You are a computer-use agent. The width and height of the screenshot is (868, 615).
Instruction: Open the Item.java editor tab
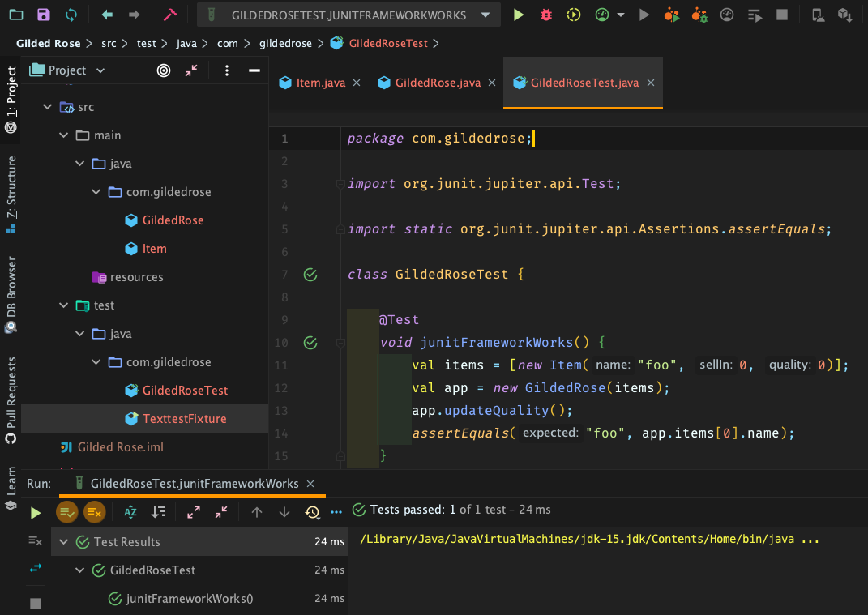click(320, 83)
